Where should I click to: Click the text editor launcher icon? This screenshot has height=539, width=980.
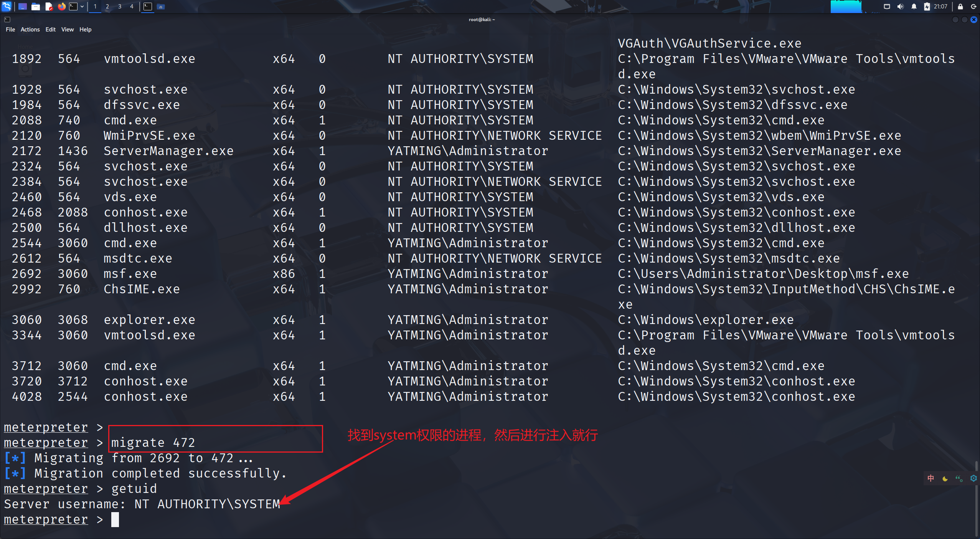tap(49, 7)
